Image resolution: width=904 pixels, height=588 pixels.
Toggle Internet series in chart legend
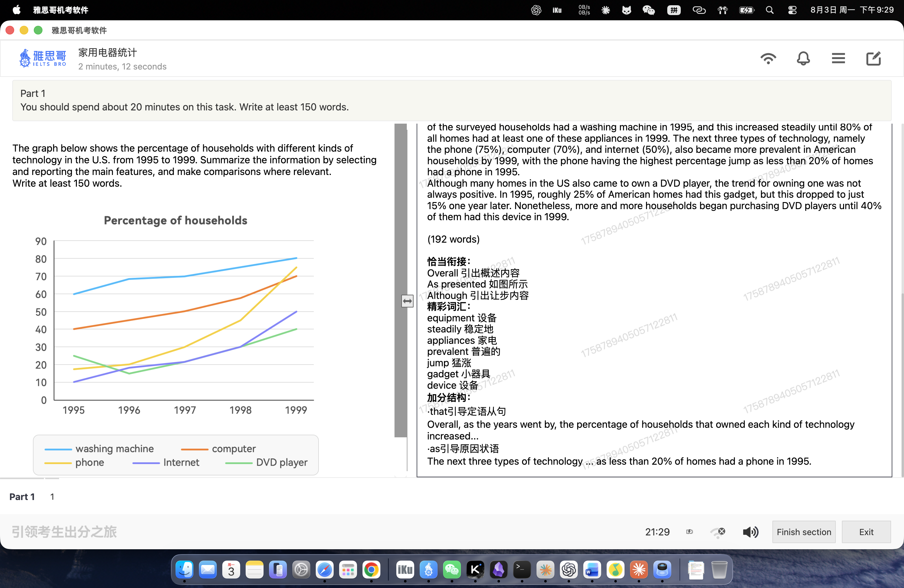tap(166, 462)
